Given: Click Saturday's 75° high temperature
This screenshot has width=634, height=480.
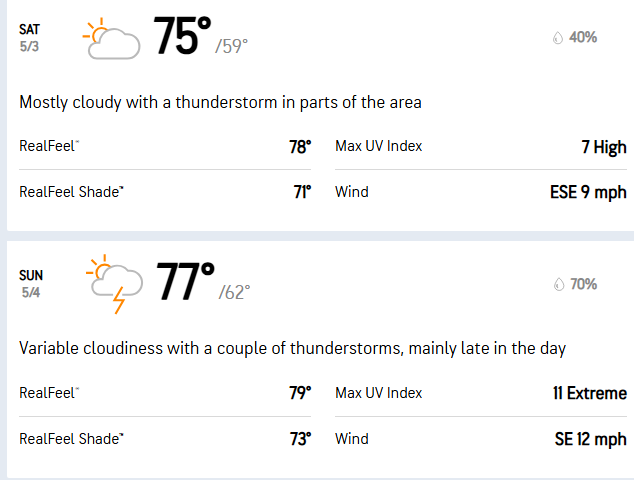Looking at the screenshot, I should pos(182,38).
